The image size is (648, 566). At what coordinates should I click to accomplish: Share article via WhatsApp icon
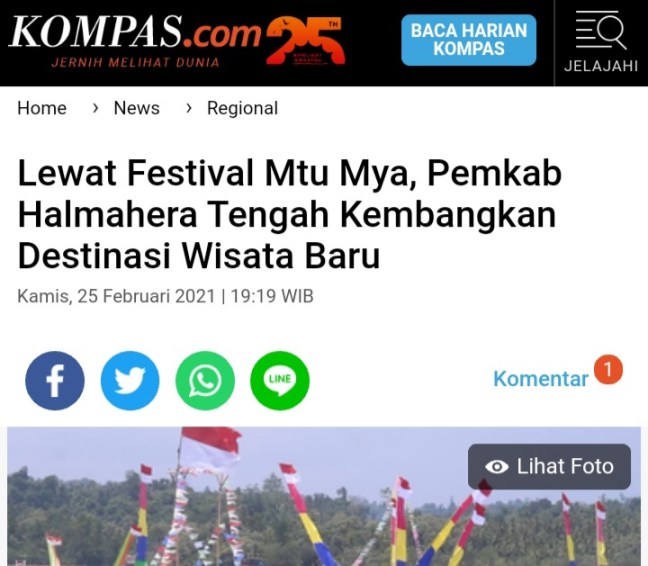pos(205,381)
